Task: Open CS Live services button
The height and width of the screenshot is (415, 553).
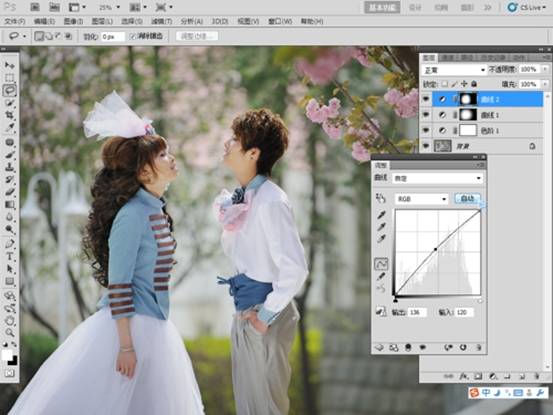Action: [x=527, y=7]
